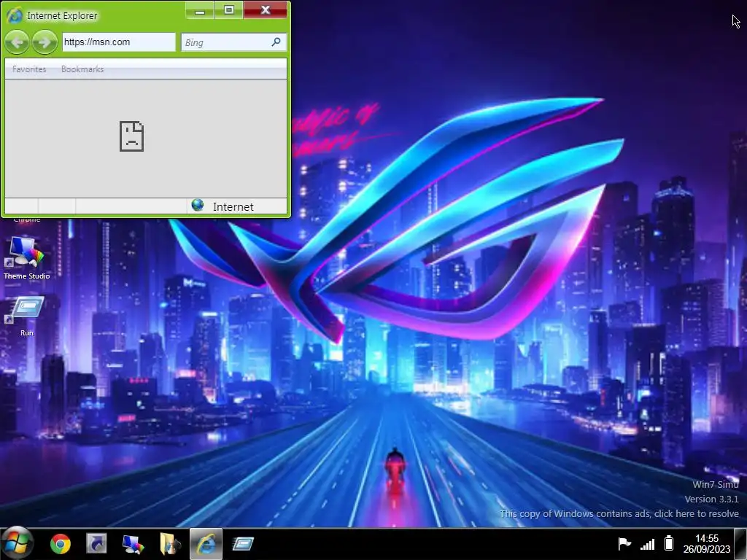The width and height of the screenshot is (747, 560).
Task: Click the https://msn.com address field
Action: [x=119, y=42]
